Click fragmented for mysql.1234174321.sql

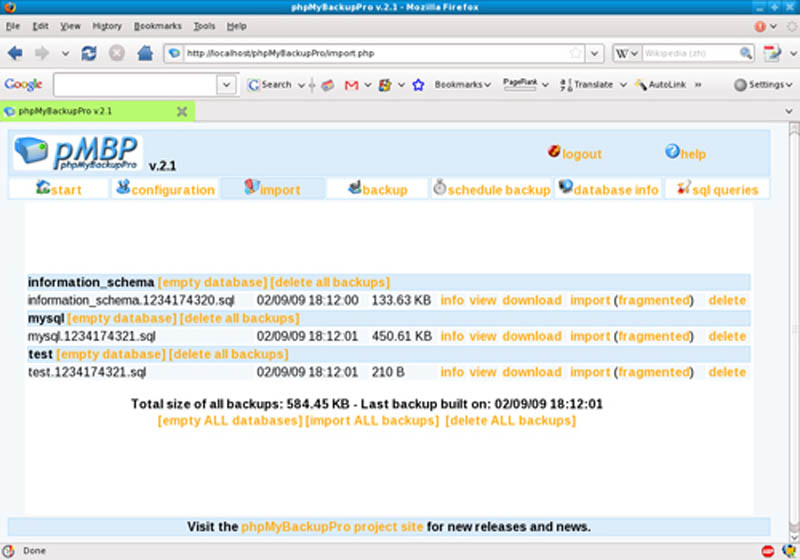pyautogui.click(x=654, y=336)
